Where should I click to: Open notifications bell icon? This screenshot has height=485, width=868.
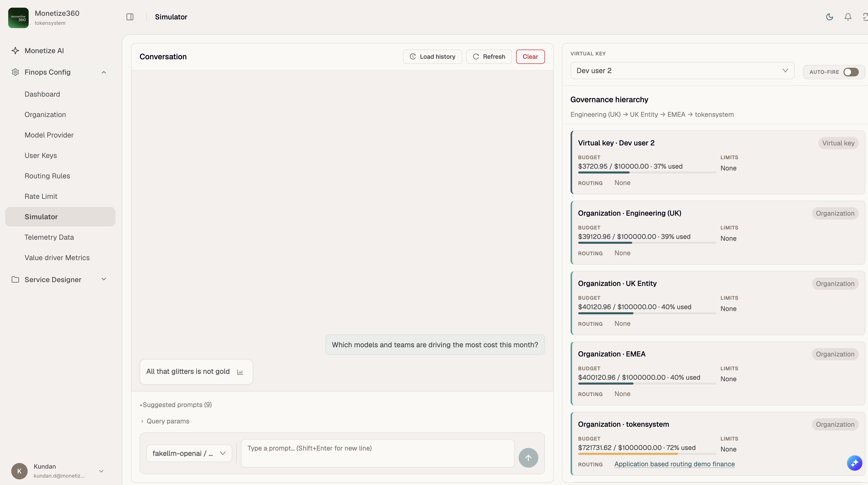click(x=848, y=17)
